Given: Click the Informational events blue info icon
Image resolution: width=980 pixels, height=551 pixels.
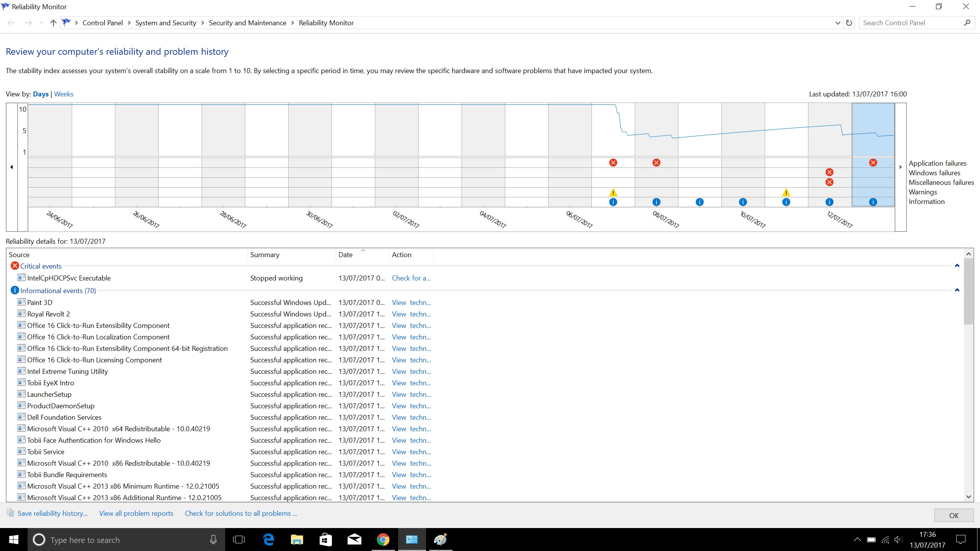Looking at the screenshot, I should pyautogui.click(x=15, y=290).
